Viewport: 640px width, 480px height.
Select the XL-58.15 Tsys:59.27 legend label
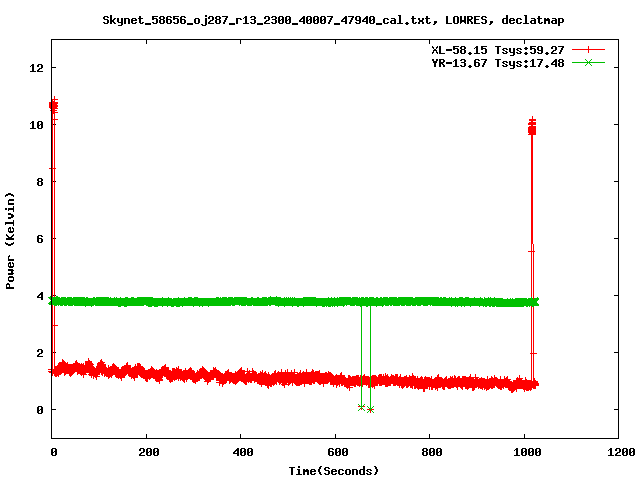498,50
